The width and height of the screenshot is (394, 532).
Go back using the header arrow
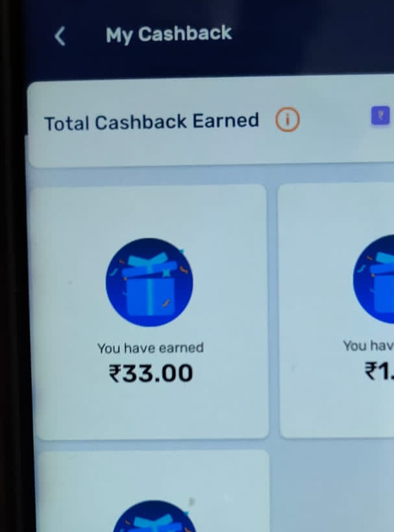pos(60,36)
